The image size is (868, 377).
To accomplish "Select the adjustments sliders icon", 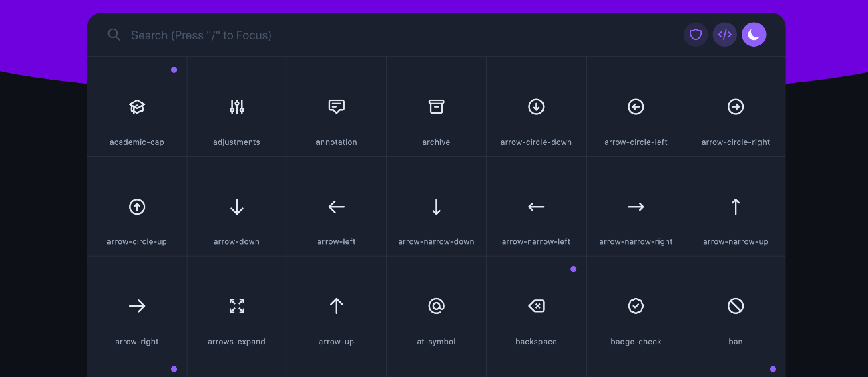I will [237, 107].
